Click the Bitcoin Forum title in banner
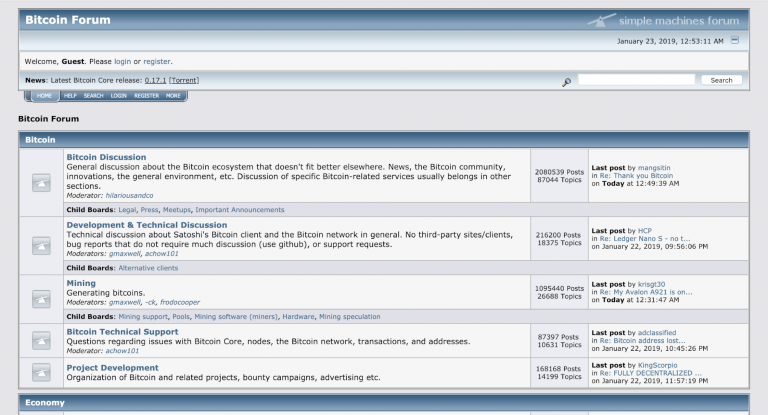 click(68, 20)
